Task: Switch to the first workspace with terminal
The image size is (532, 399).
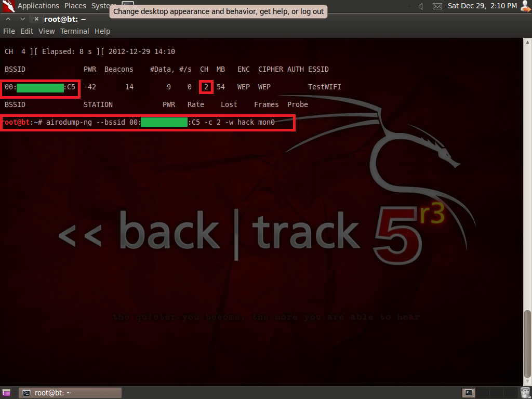Action: (469, 393)
